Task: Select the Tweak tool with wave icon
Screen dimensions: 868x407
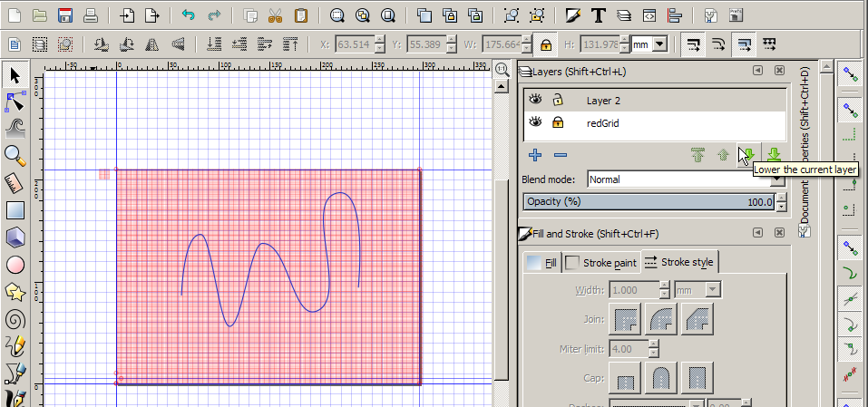Action: (x=15, y=129)
